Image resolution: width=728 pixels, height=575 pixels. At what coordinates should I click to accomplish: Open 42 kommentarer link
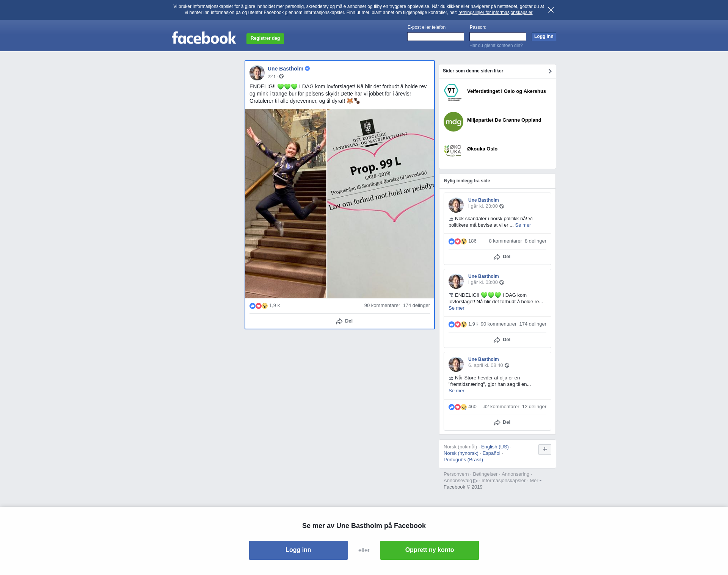pos(501,407)
